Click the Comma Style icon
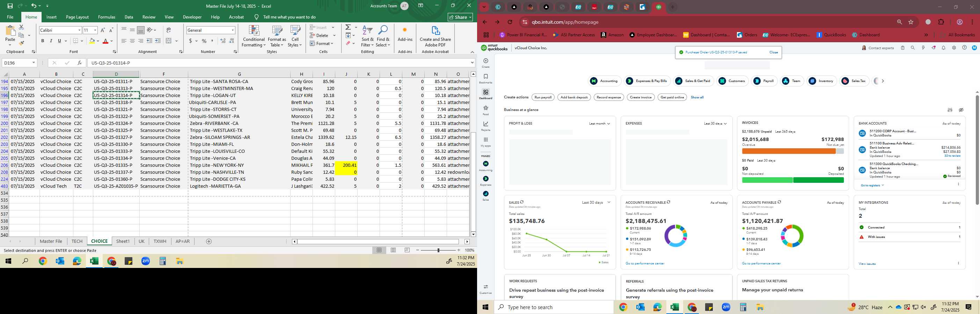This screenshot has width=980, height=314. pos(212,41)
